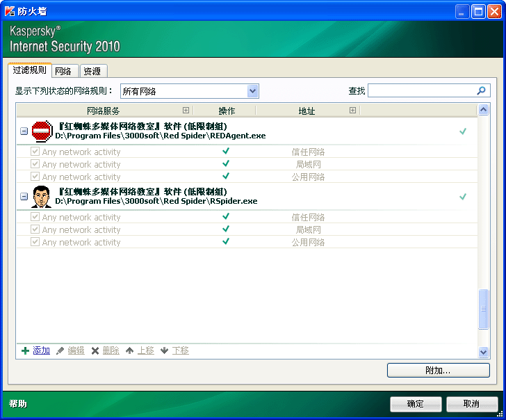Toggle the first REDAgent 信任网络 rule checkbox
This screenshot has height=420, width=506.
pos(35,152)
